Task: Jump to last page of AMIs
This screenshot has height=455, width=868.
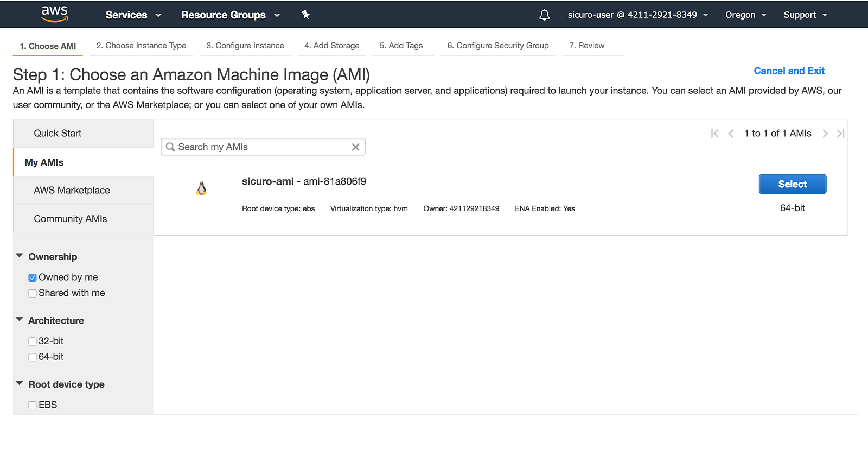Action: pyautogui.click(x=840, y=134)
